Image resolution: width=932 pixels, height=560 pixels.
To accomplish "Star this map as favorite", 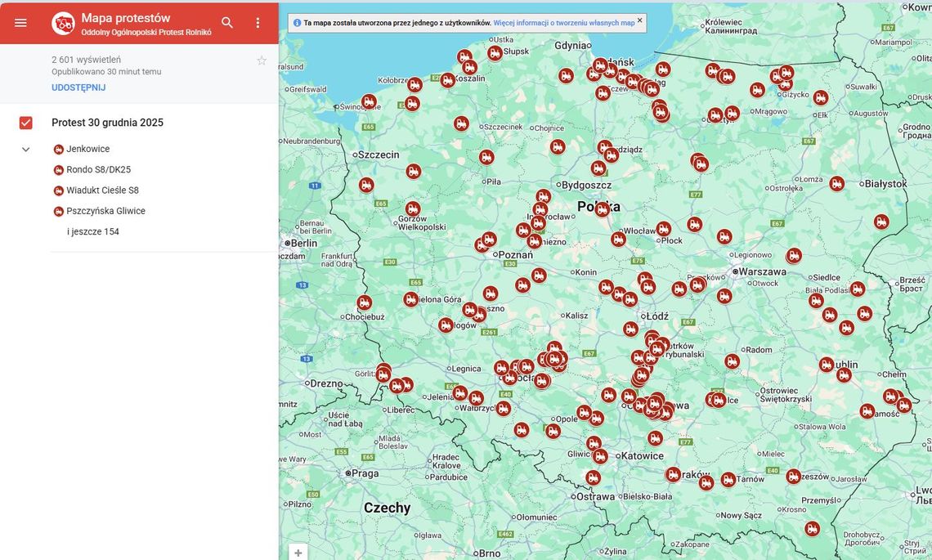I will [x=262, y=60].
